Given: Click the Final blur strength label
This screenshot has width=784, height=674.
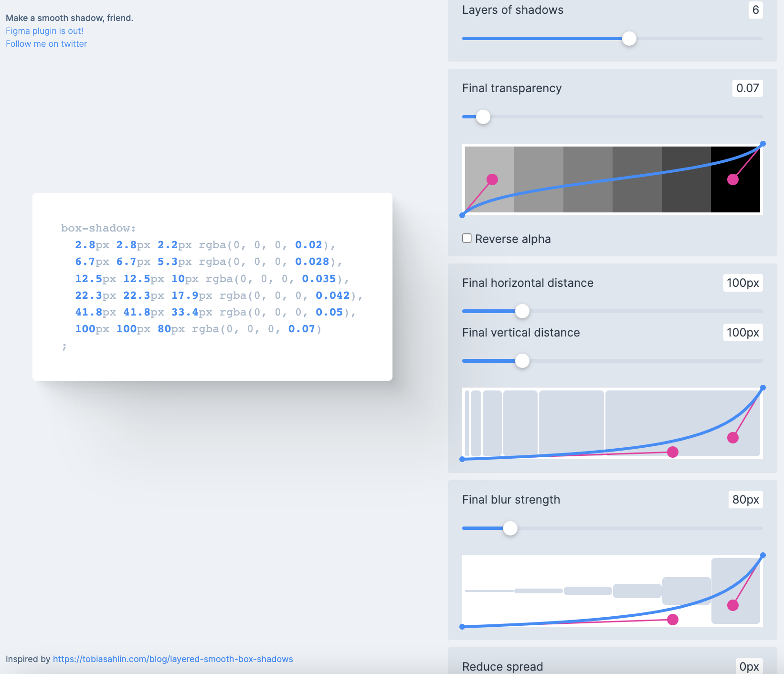Looking at the screenshot, I should (x=511, y=500).
